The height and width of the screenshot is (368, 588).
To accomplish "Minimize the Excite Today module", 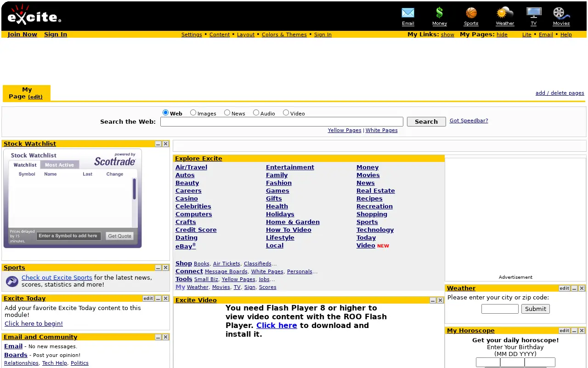I will (x=158, y=299).
